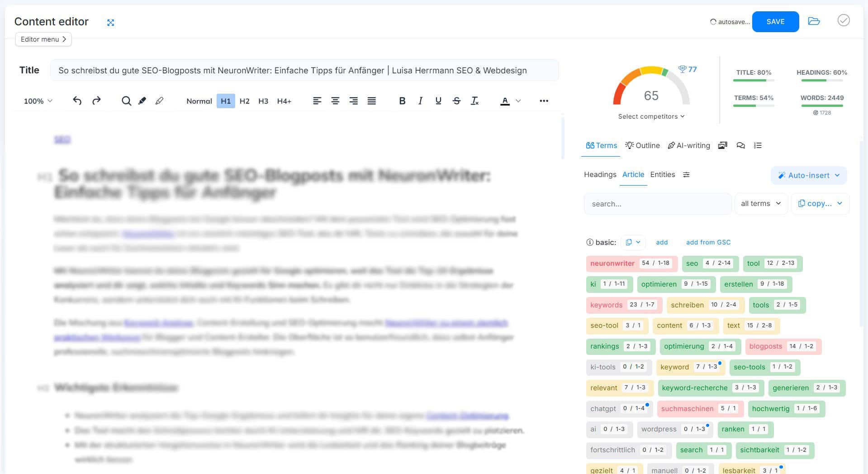
Task: Click the blogposts term tag
Action: coord(783,346)
